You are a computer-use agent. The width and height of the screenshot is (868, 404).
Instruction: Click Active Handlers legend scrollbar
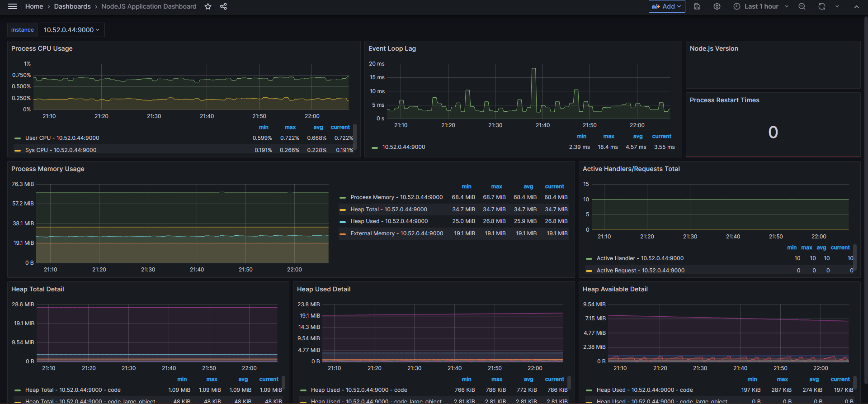(855, 257)
